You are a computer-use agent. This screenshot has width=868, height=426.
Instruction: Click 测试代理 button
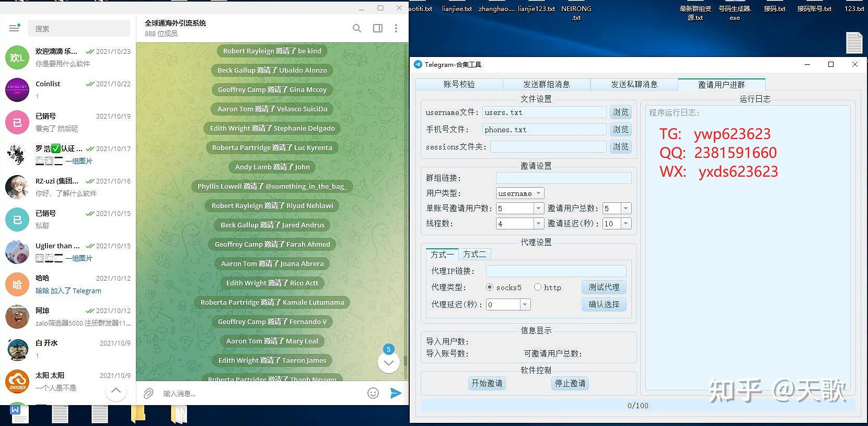pos(604,287)
